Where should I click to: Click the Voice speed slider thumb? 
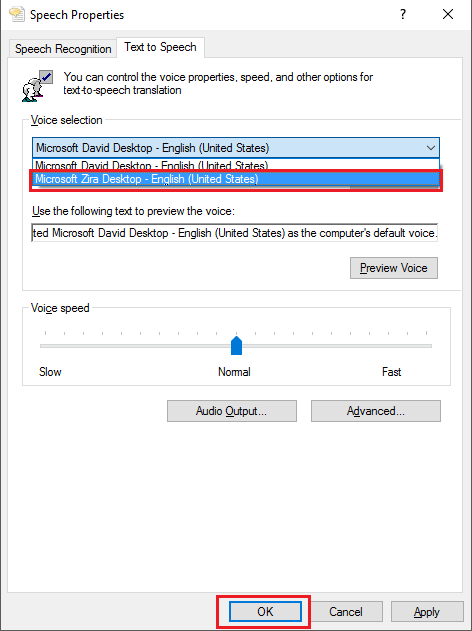(x=236, y=346)
